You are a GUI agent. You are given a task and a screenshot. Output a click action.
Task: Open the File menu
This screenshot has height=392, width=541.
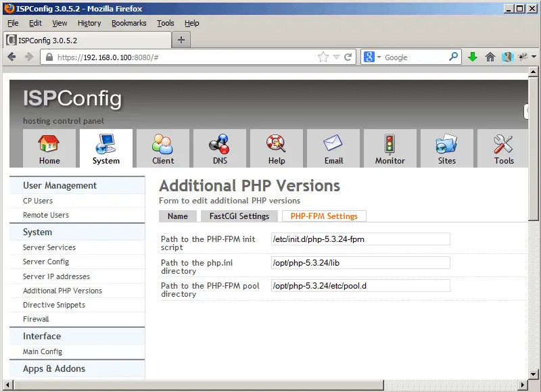(x=13, y=23)
